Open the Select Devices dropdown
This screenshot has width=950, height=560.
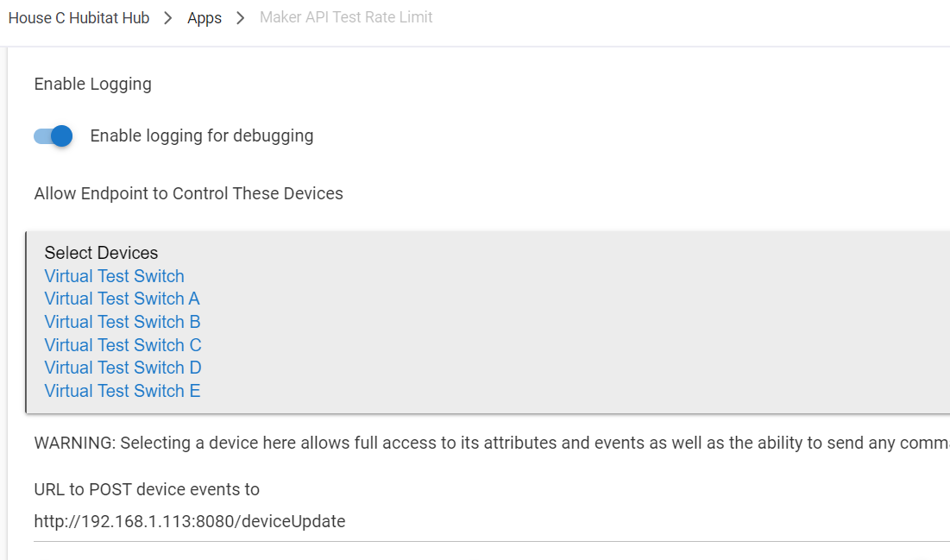pyautogui.click(x=101, y=253)
